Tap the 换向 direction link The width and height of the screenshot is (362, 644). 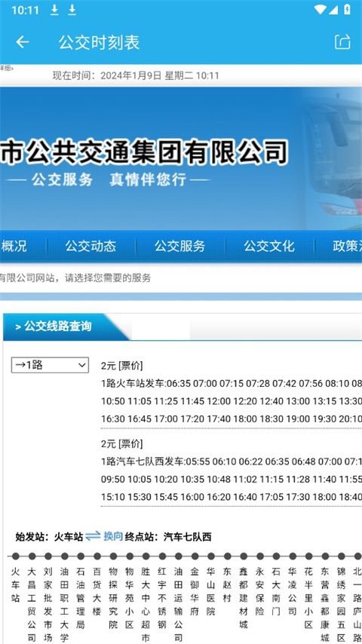point(113,536)
